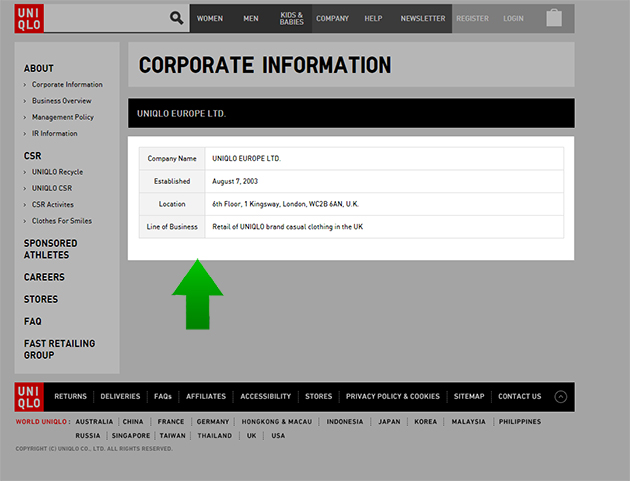Click the back-to-top circle arrow icon
Image resolution: width=630 pixels, height=481 pixels.
pyautogui.click(x=560, y=397)
